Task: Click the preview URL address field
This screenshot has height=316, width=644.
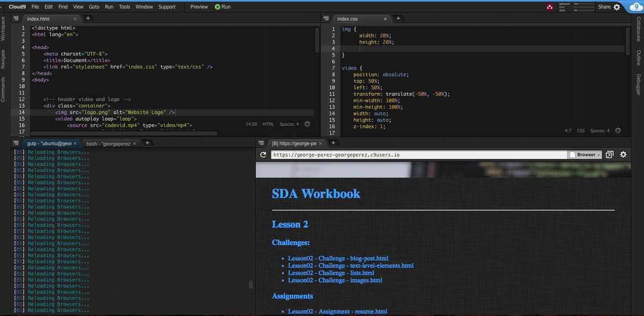Action: point(419,155)
